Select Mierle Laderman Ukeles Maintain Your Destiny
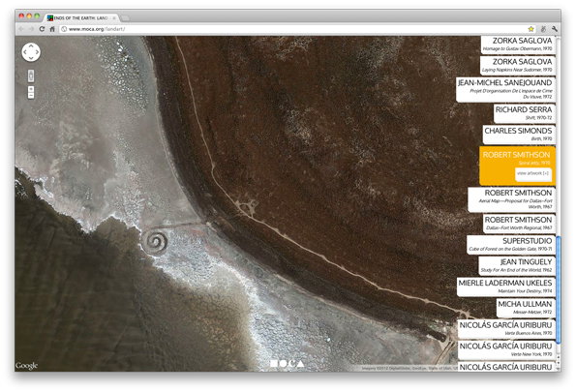The image size is (576, 392). pyautogui.click(x=506, y=286)
